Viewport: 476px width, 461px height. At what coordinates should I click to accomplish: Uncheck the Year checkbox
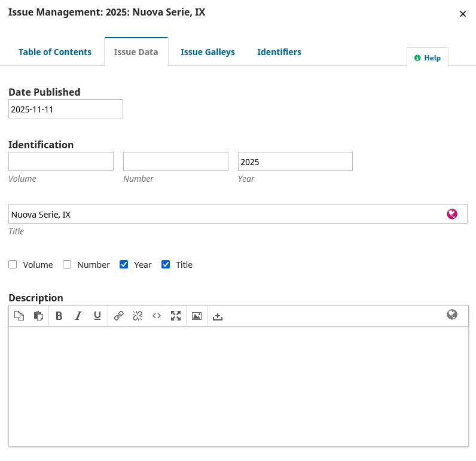click(x=124, y=264)
